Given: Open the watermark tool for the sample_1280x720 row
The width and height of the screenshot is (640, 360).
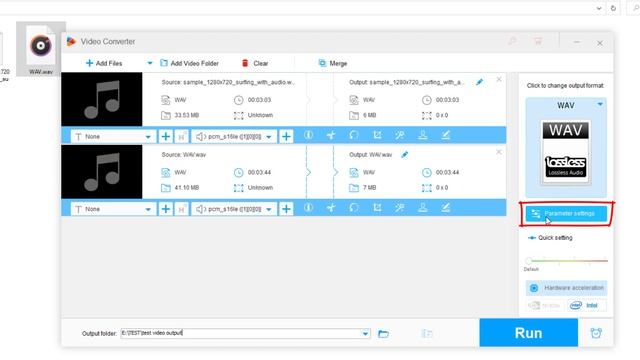Looking at the screenshot, I should (x=423, y=135).
